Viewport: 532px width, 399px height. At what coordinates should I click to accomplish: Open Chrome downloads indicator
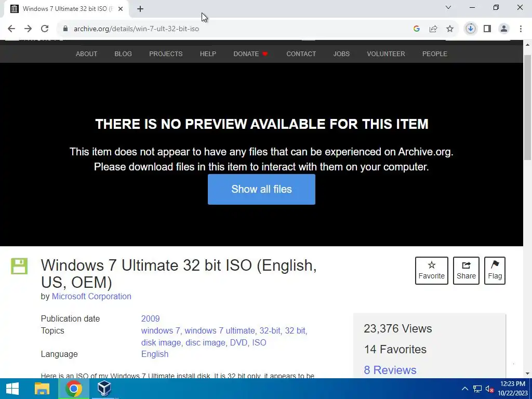(x=471, y=29)
